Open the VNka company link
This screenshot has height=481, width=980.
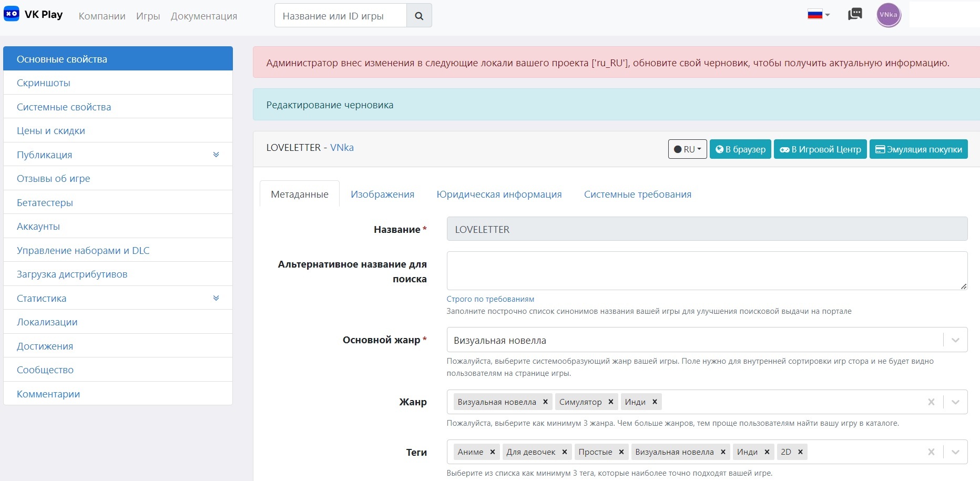342,148
